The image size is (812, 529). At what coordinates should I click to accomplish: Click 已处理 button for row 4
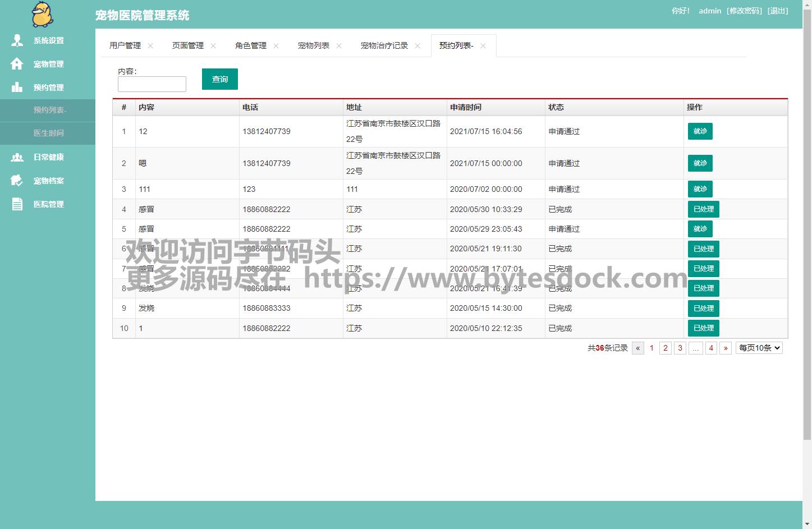(x=703, y=209)
